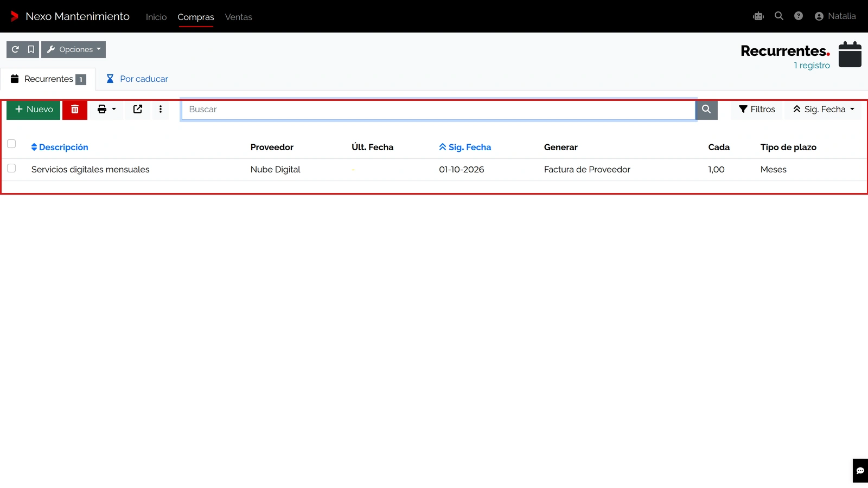
Task: Expand the Opciones dropdown
Action: click(73, 49)
